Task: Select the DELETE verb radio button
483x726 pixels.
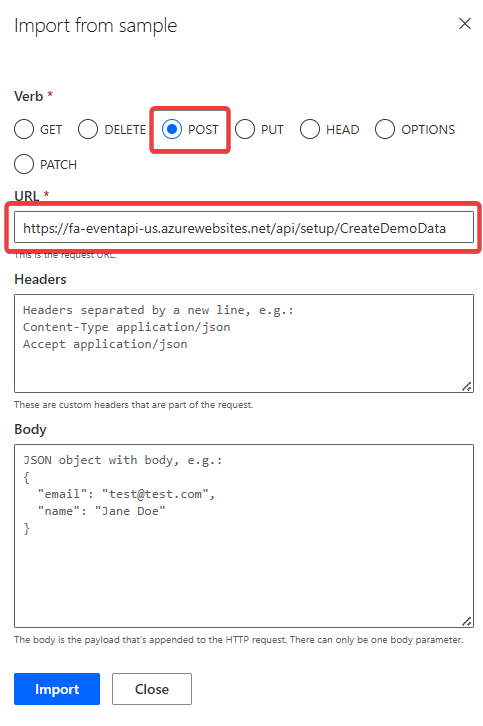Action: pos(88,129)
